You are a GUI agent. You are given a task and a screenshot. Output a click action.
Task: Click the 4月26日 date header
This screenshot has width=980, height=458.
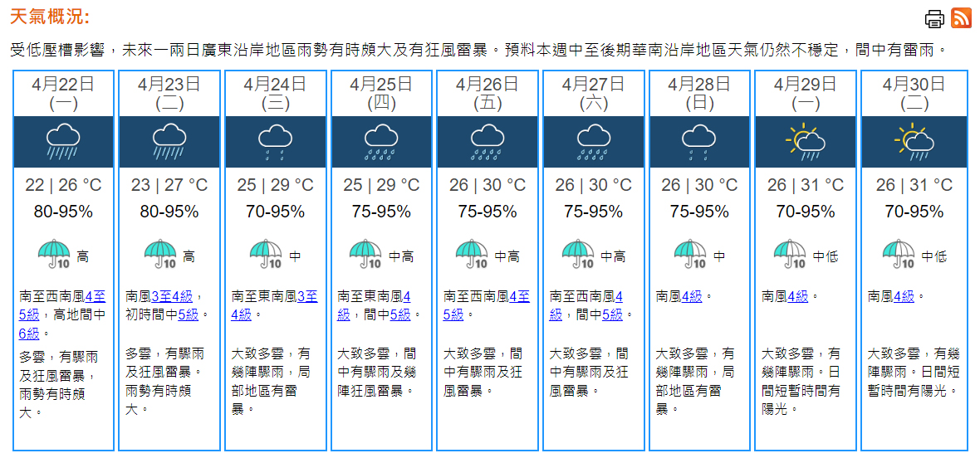tap(488, 84)
